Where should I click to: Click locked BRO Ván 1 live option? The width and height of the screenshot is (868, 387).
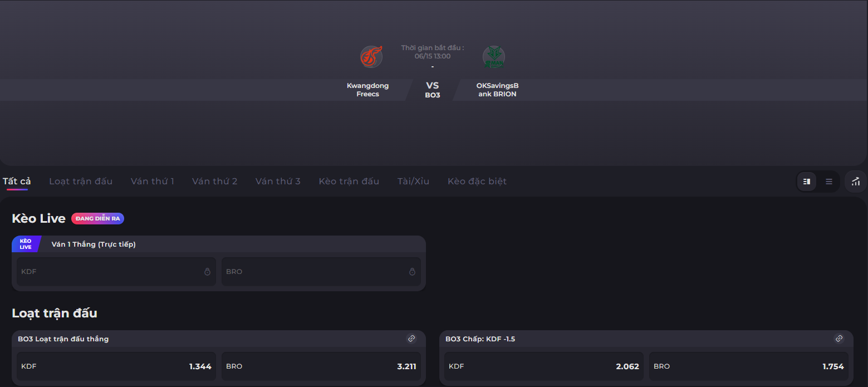[321, 272]
